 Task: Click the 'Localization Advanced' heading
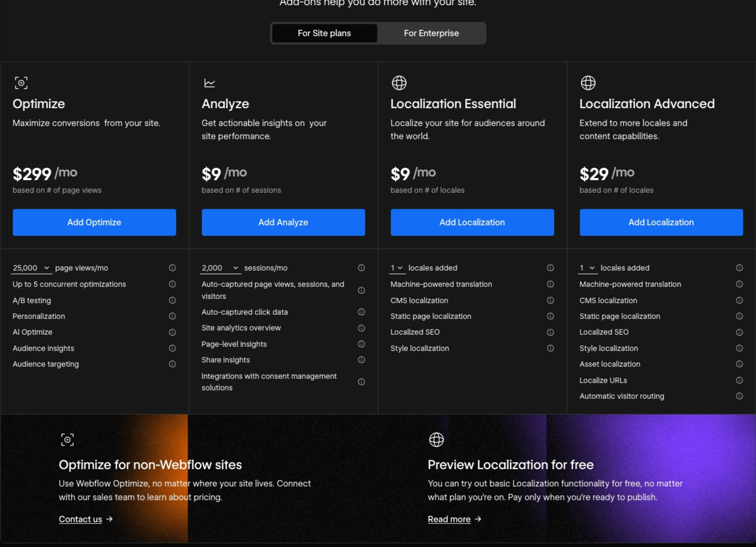(x=647, y=104)
